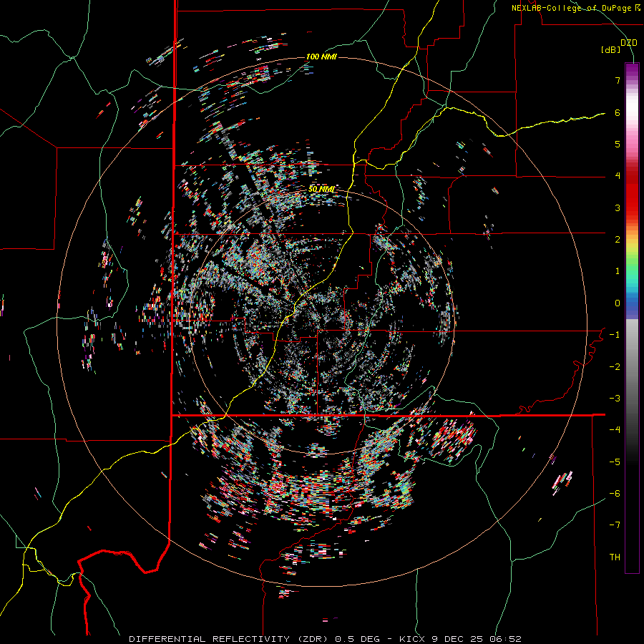Click the 0 value on color scale
The height and width of the screenshot is (644, 644).
click(x=618, y=303)
